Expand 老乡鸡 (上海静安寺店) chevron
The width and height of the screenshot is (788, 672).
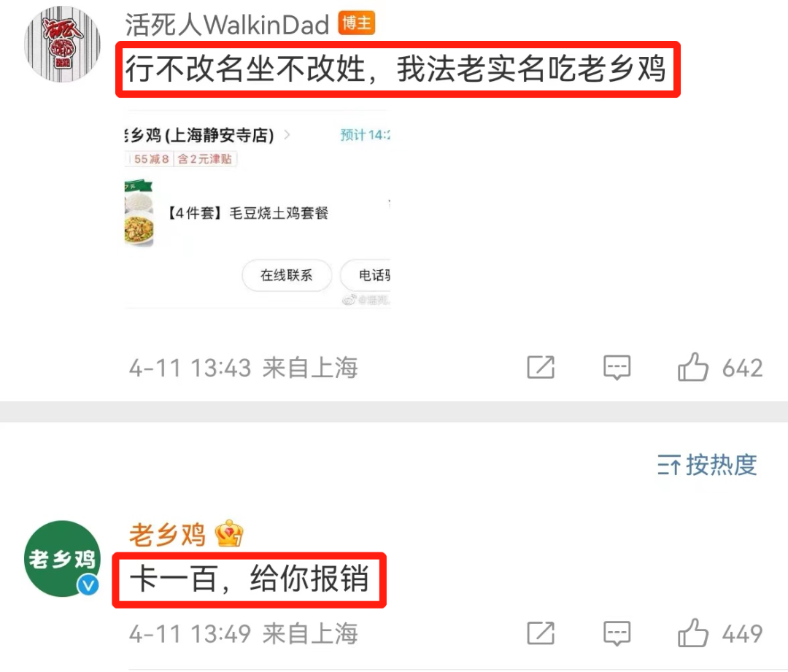[x=287, y=135]
